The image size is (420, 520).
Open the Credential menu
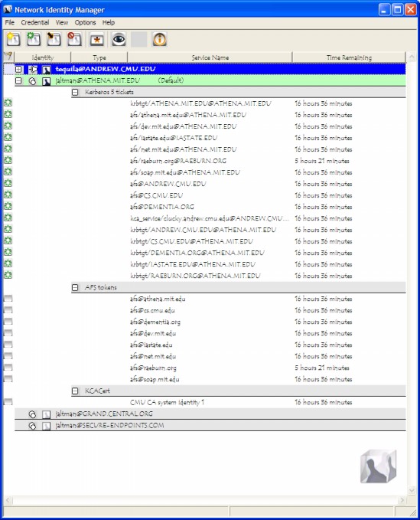point(34,22)
